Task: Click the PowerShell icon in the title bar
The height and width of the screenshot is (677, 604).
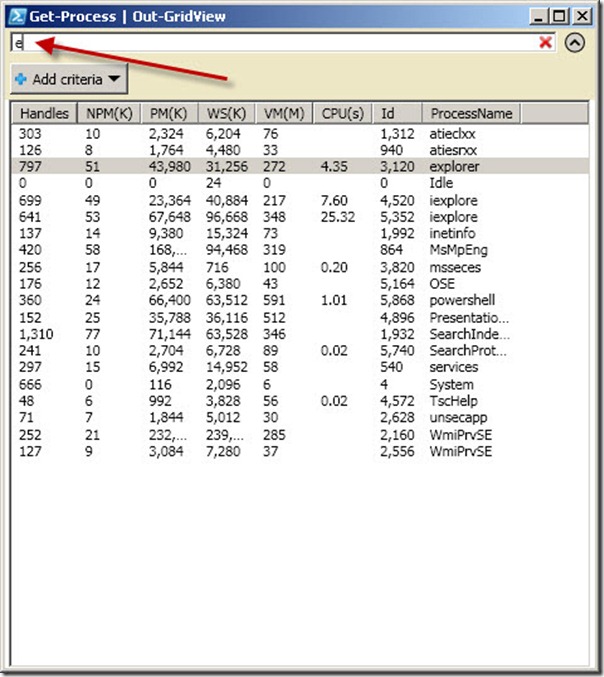Action: click(17, 16)
